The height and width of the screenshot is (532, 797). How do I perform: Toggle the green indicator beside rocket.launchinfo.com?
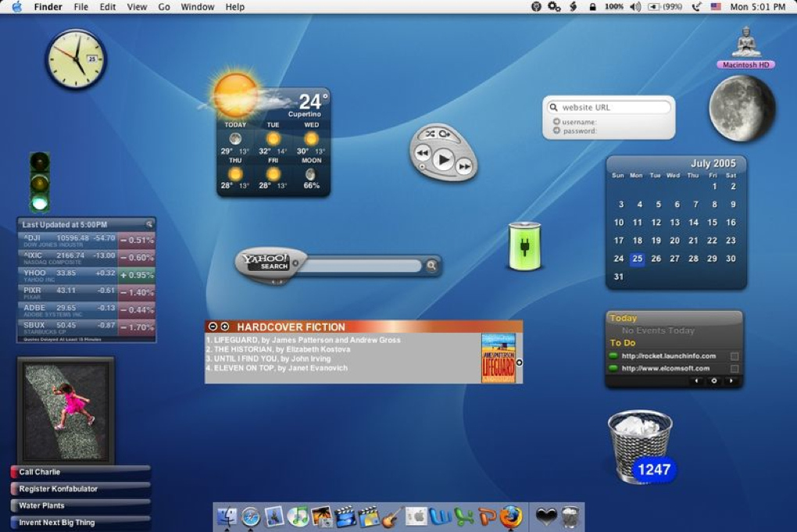[613, 356]
